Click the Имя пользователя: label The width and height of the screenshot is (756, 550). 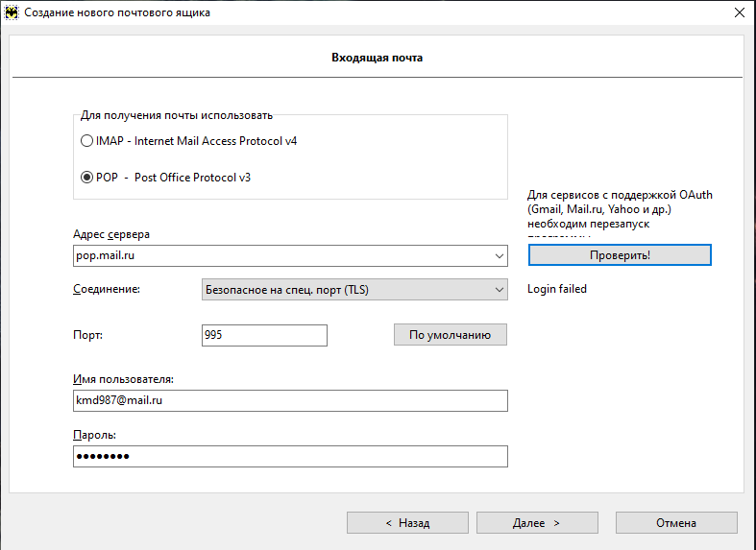[x=123, y=379]
